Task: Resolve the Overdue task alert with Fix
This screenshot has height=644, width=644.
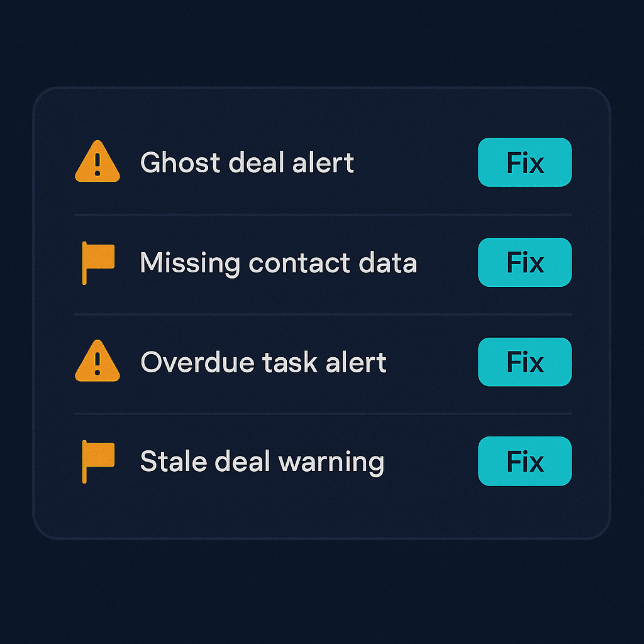Action: 525,362
